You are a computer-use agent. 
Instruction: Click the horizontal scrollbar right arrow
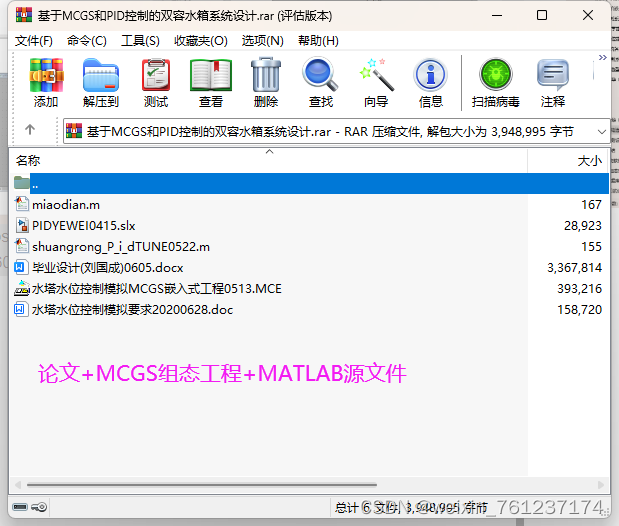pyautogui.click(x=601, y=485)
